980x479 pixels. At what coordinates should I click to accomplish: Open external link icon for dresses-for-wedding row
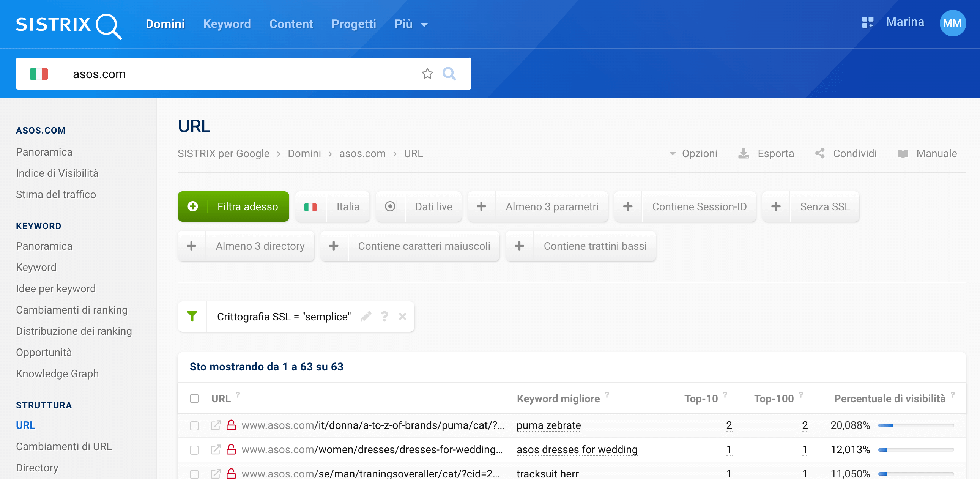216,449
